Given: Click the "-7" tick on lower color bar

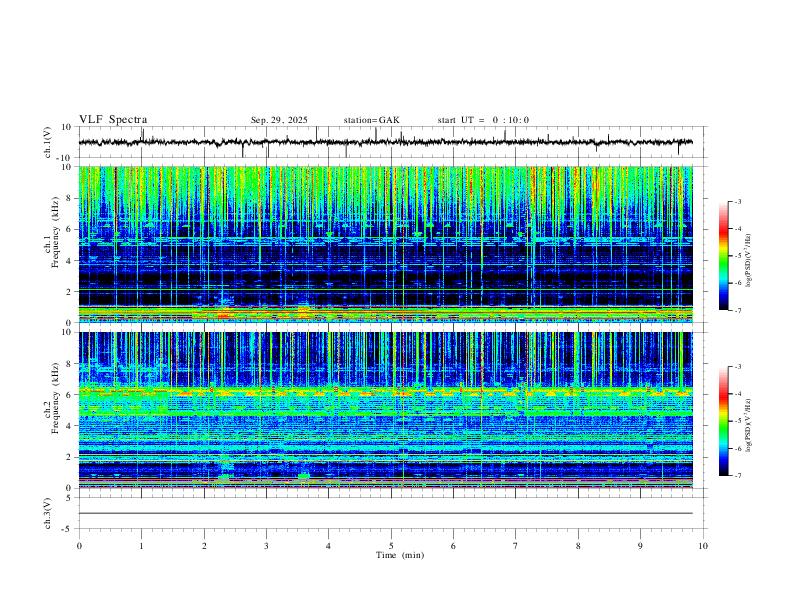Looking at the screenshot, I should coord(737,476).
